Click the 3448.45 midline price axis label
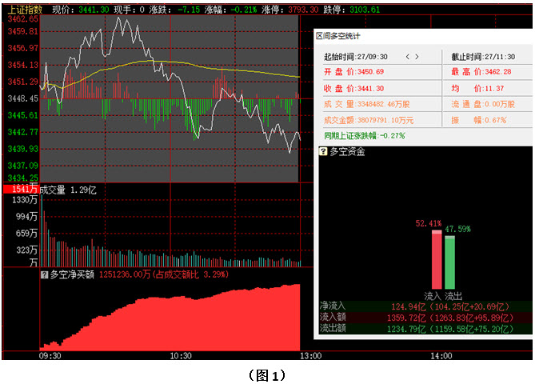Viewport: 535px width, 392px height. [x=23, y=98]
